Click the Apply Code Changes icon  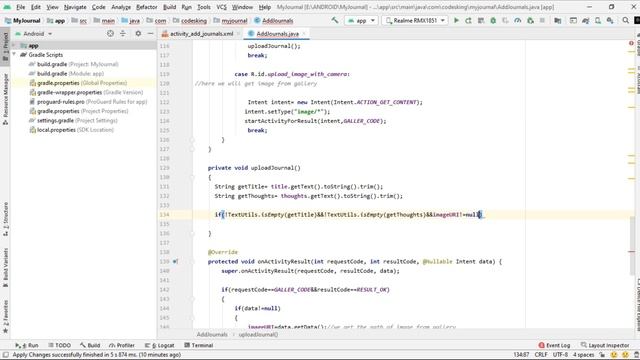tap(481, 20)
